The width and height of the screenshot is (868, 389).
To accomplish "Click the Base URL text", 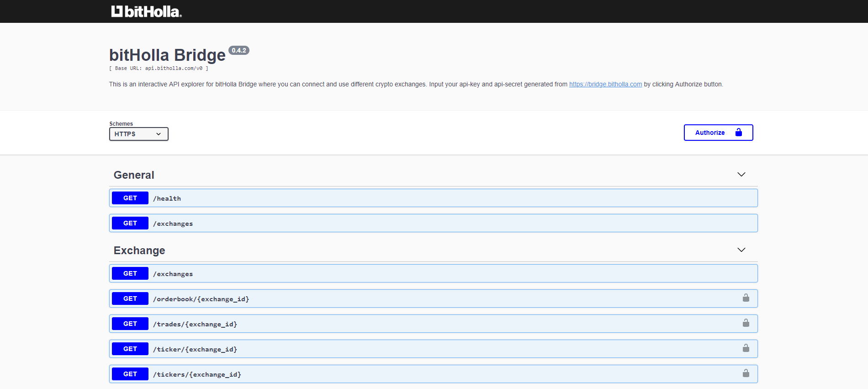I will point(159,68).
